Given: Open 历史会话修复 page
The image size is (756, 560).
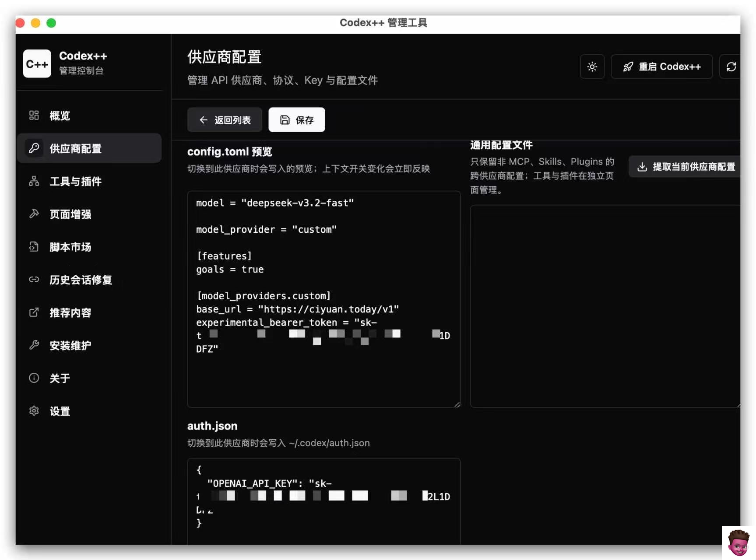Looking at the screenshot, I should coord(89,280).
